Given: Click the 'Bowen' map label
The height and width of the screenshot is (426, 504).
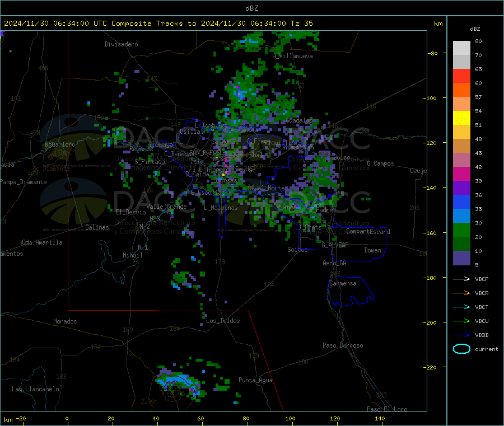Looking at the screenshot, I should [x=372, y=250].
